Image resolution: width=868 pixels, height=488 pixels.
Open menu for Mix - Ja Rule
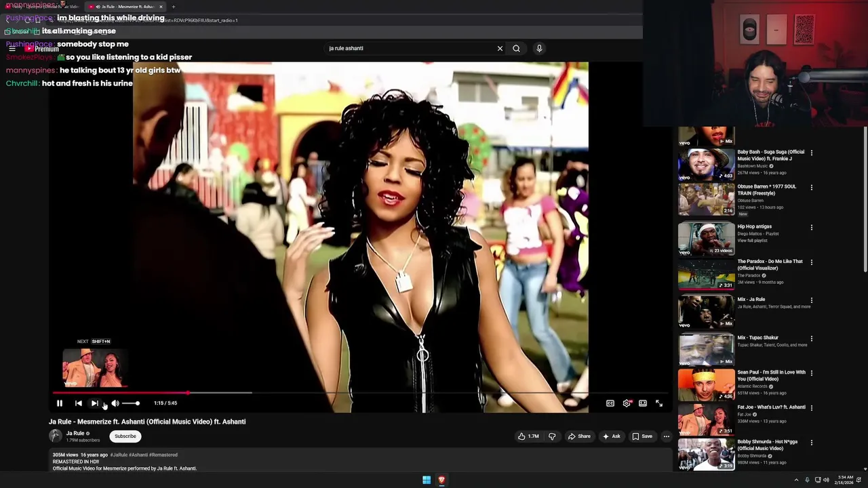point(812,300)
